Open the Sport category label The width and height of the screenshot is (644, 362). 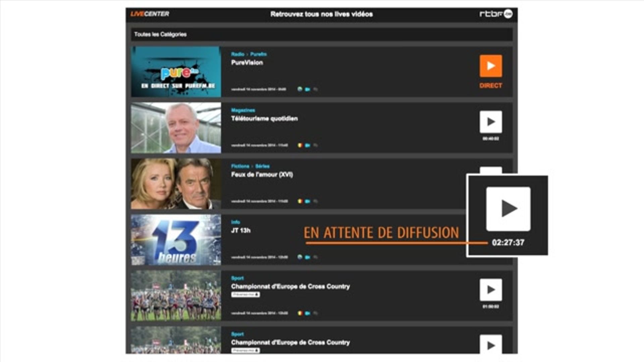tap(237, 278)
